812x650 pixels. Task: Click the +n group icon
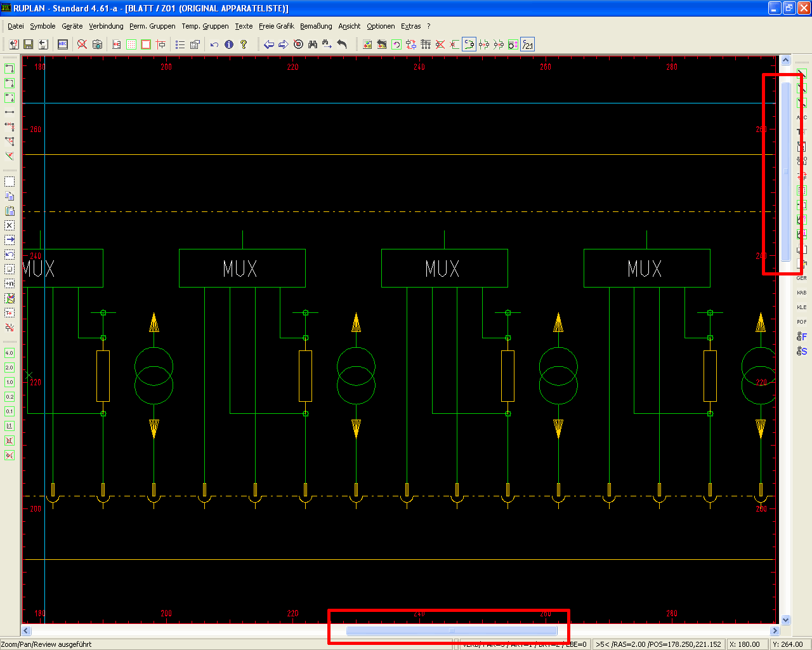point(10,284)
